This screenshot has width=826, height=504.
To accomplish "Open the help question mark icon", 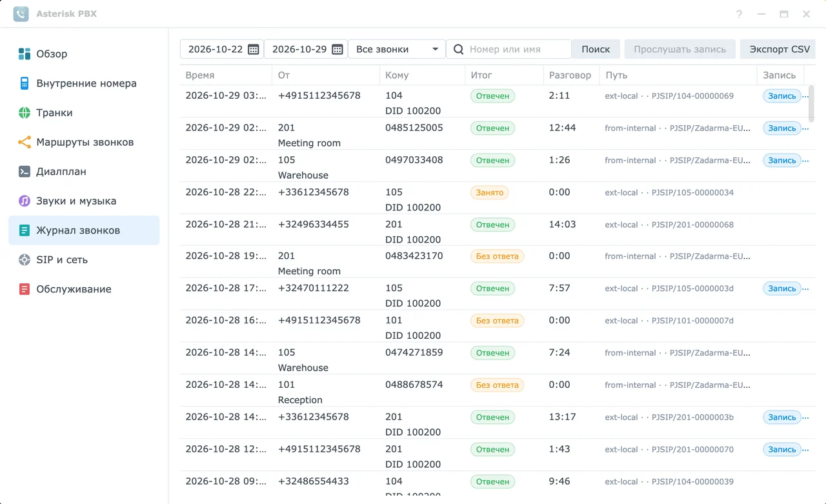I will pyautogui.click(x=740, y=14).
